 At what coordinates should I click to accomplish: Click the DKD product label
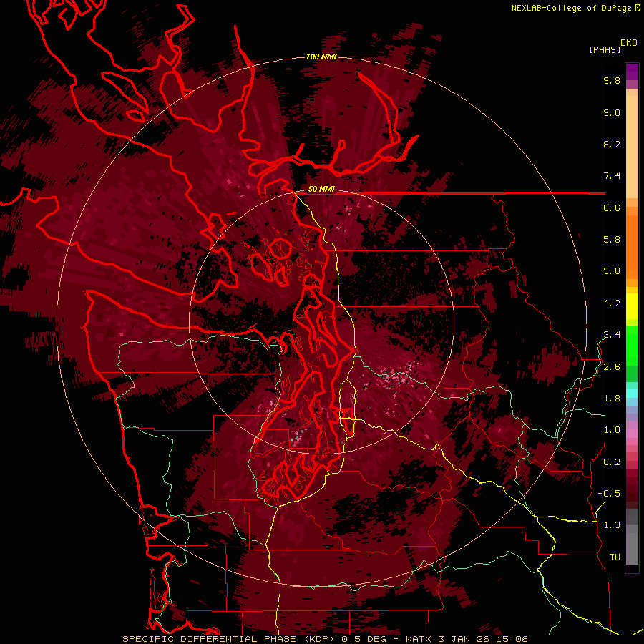point(629,43)
